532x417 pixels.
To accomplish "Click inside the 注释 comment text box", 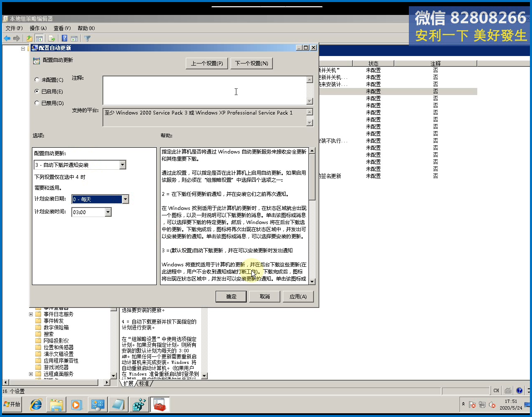I will 204,90.
